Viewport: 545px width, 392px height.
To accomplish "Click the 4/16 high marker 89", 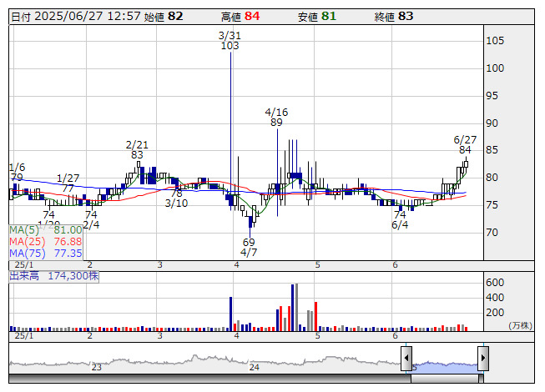I will click(276, 122).
